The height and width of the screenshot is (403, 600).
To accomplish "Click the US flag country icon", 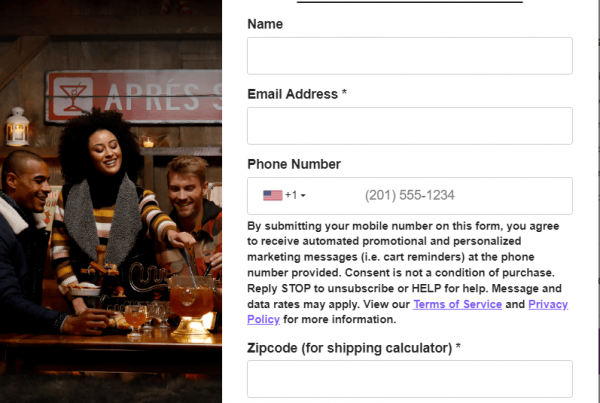I will (x=272, y=196).
